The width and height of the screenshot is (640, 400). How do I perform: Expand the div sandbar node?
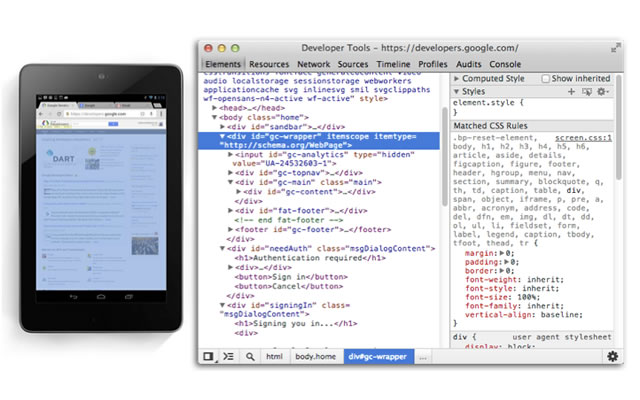tap(222, 127)
